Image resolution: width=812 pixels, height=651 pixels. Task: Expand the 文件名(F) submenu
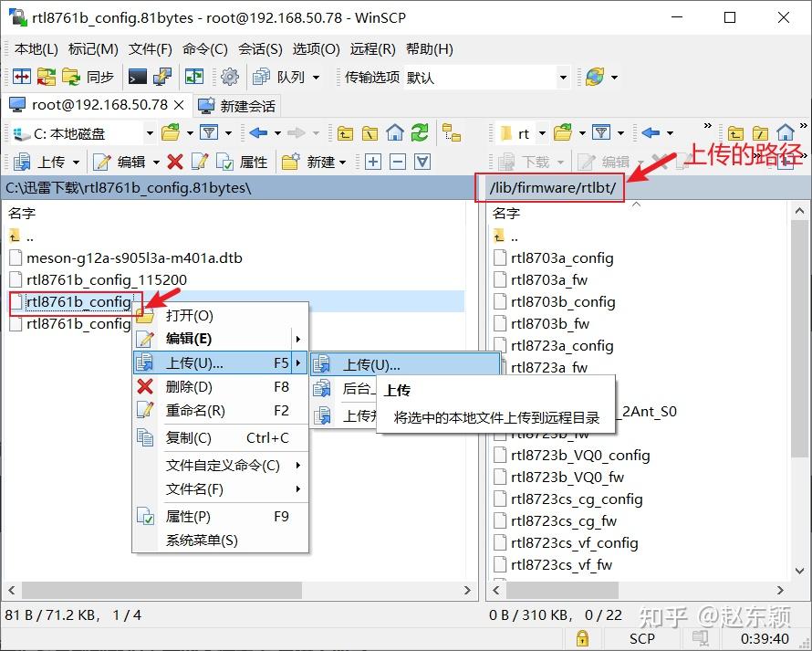pos(221,489)
